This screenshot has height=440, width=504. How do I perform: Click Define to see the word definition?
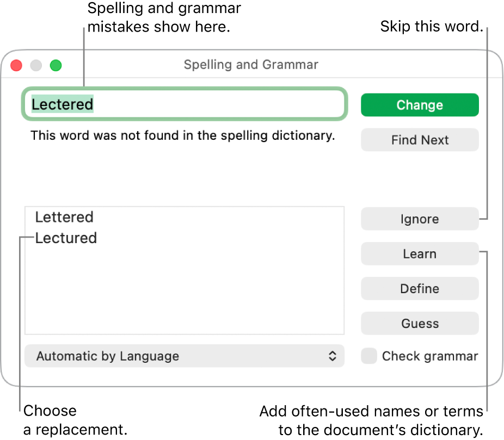[x=420, y=288]
